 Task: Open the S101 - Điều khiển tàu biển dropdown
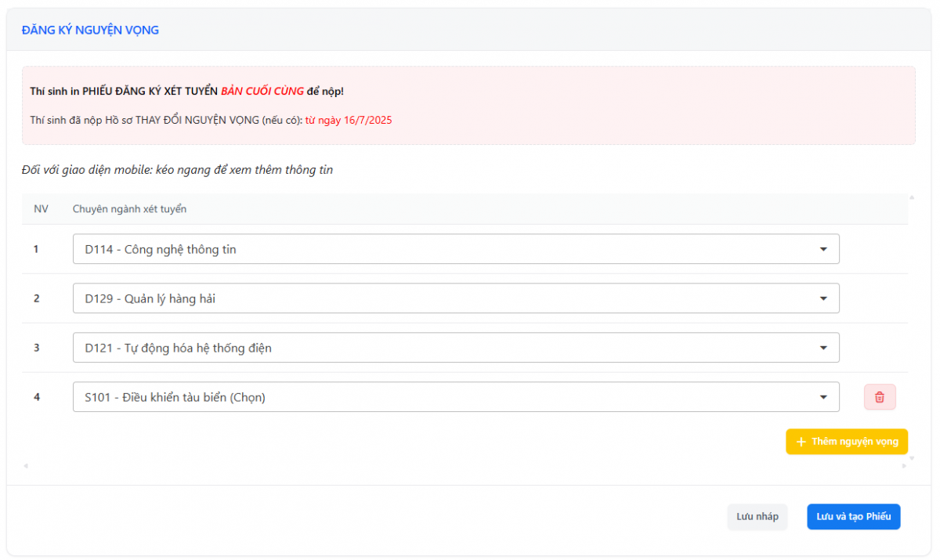(456, 397)
